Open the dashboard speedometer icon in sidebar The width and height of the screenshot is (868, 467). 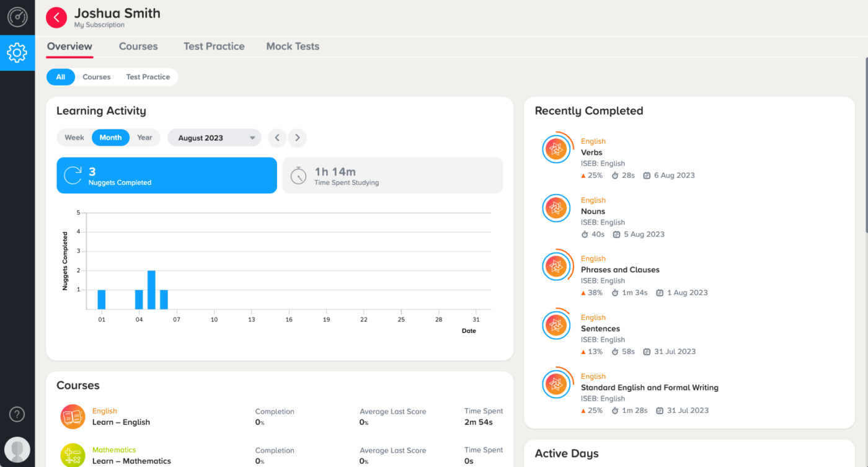pos(17,17)
